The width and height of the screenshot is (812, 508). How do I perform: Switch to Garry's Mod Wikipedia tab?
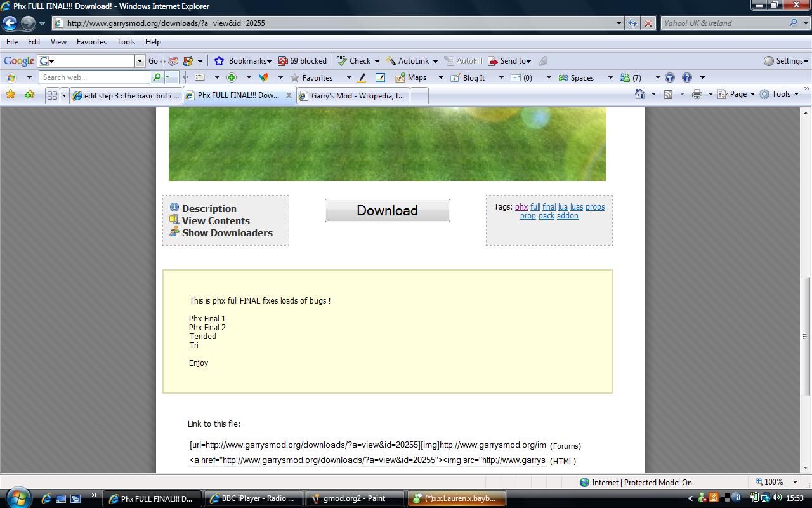353,96
